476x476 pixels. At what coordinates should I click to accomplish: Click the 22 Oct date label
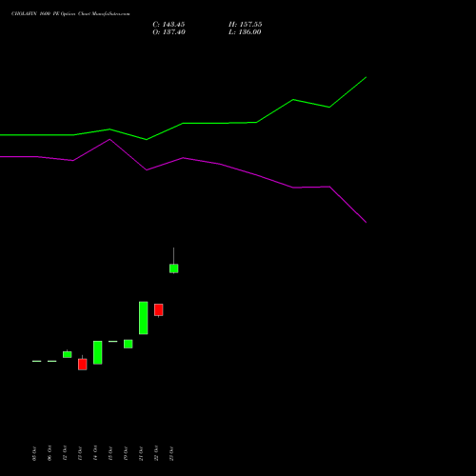(x=156, y=453)
